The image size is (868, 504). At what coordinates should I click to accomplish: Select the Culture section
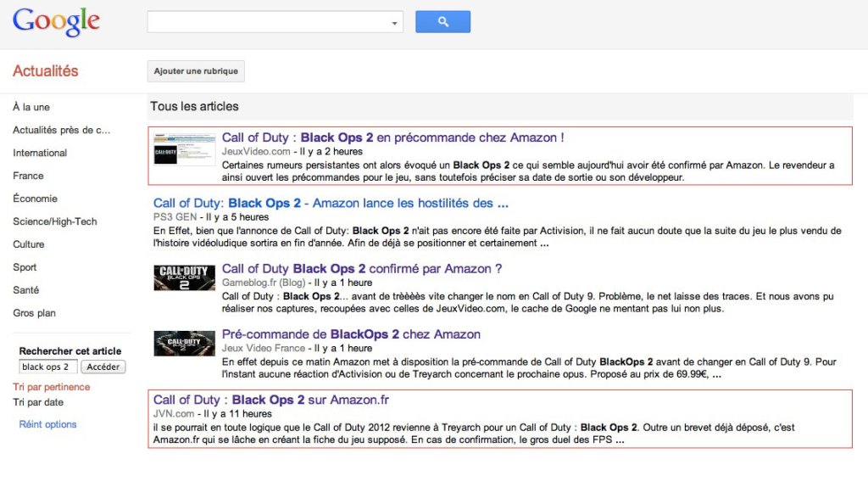tap(29, 244)
